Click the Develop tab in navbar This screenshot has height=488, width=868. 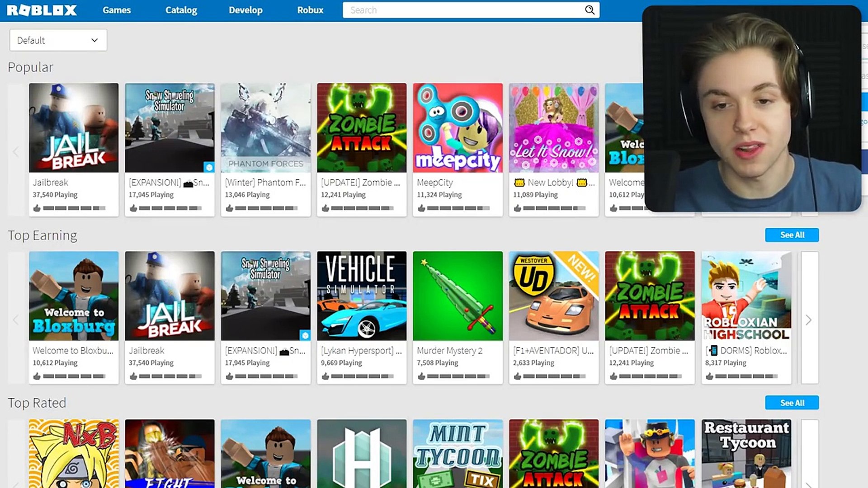pos(245,9)
